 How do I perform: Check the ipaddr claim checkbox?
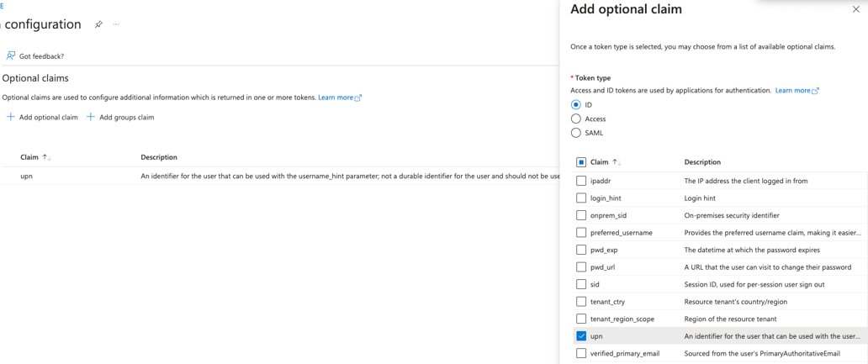(x=581, y=181)
